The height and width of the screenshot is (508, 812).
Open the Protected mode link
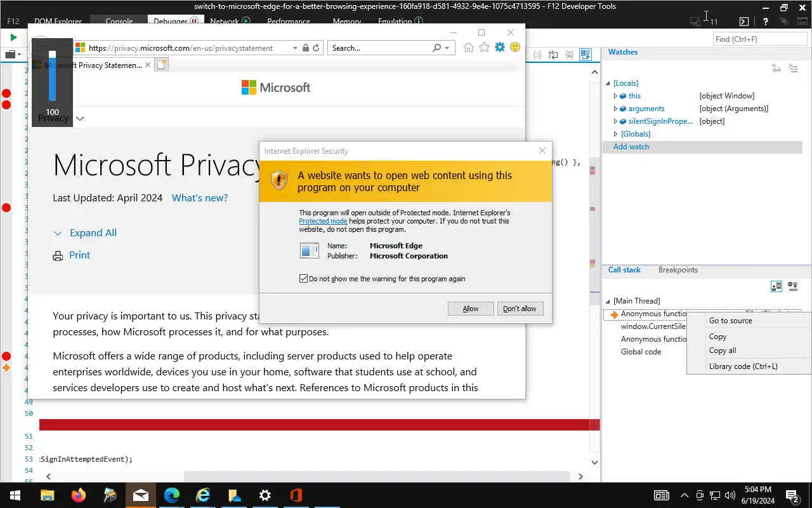click(x=323, y=221)
